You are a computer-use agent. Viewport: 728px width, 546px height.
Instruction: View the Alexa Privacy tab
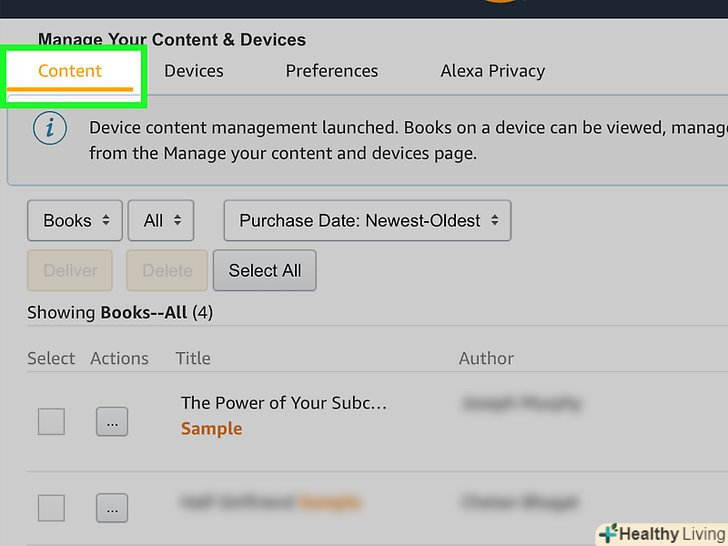click(x=493, y=71)
